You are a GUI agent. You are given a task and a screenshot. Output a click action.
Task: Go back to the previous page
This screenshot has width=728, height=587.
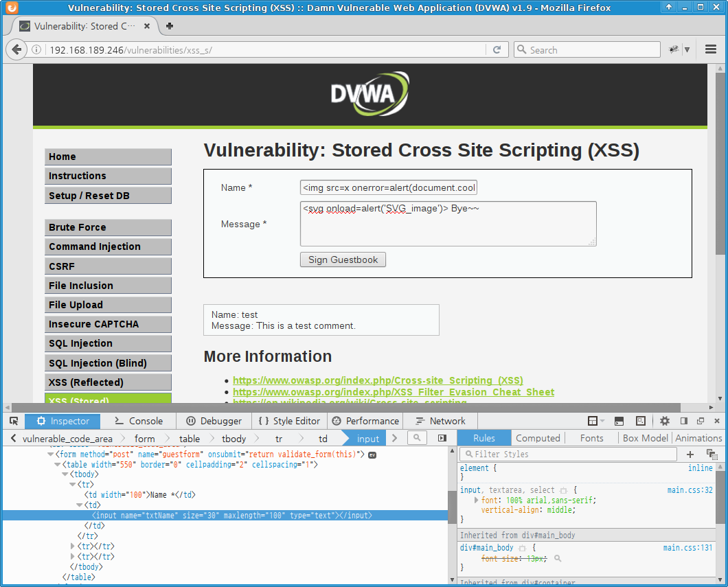coord(16,49)
